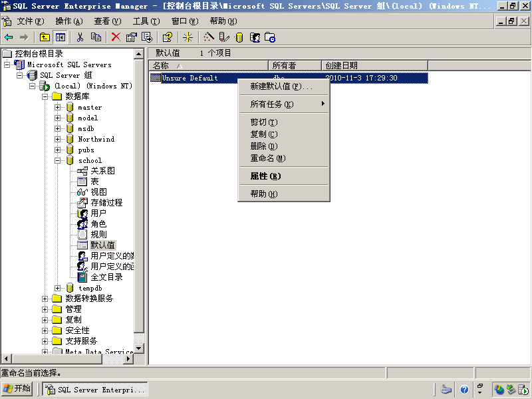Click the red Delete X toolbar icon
This screenshot has width=532, height=399.
pos(116,37)
